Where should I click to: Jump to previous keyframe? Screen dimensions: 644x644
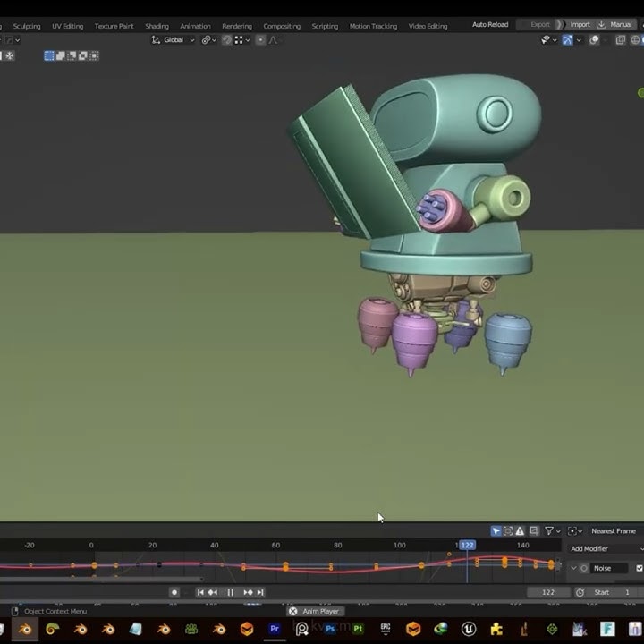pyautogui.click(x=213, y=592)
